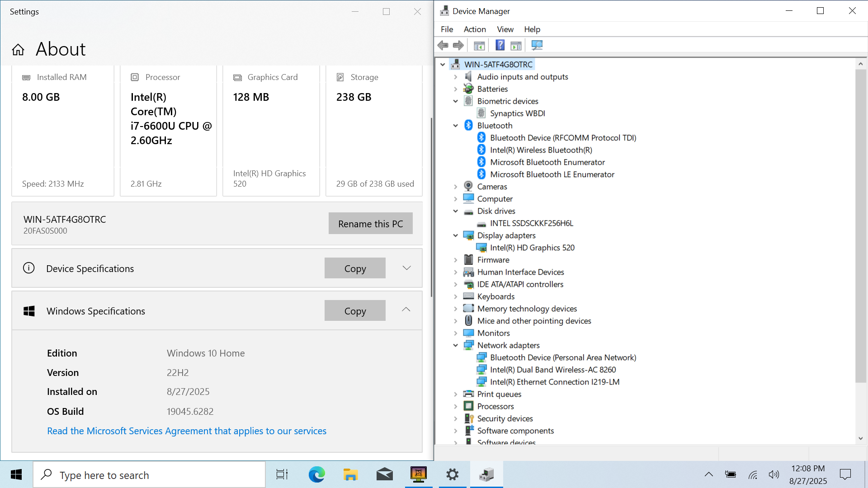Select Mice and other pointing devices

534,321
